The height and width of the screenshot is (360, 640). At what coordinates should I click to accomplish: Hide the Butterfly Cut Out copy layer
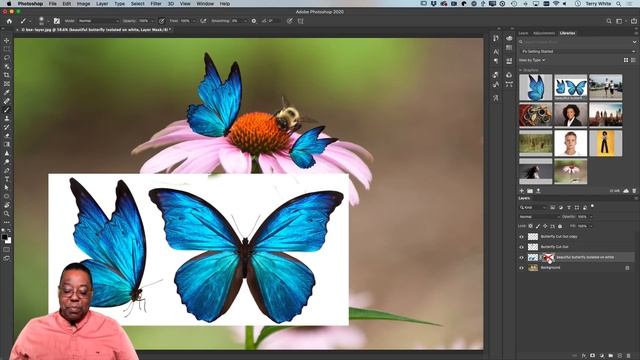click(x=521, y=237)
